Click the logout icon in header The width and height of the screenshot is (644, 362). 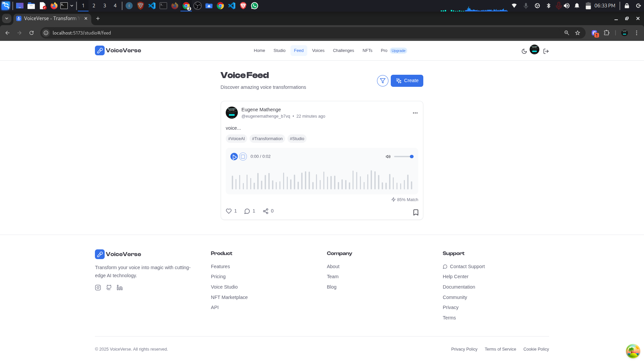546,51
